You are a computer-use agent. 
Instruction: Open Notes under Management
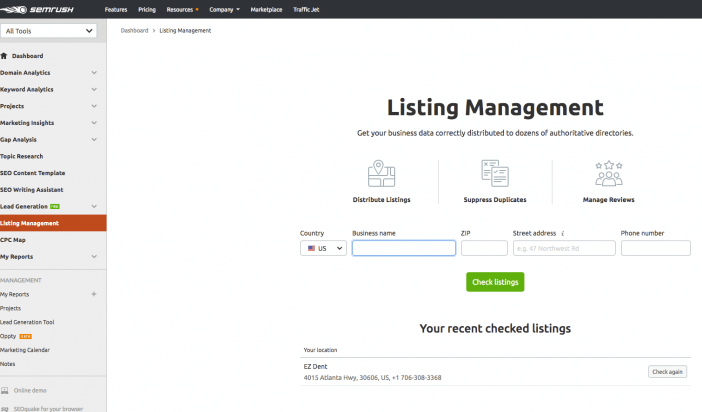point(8,364)
